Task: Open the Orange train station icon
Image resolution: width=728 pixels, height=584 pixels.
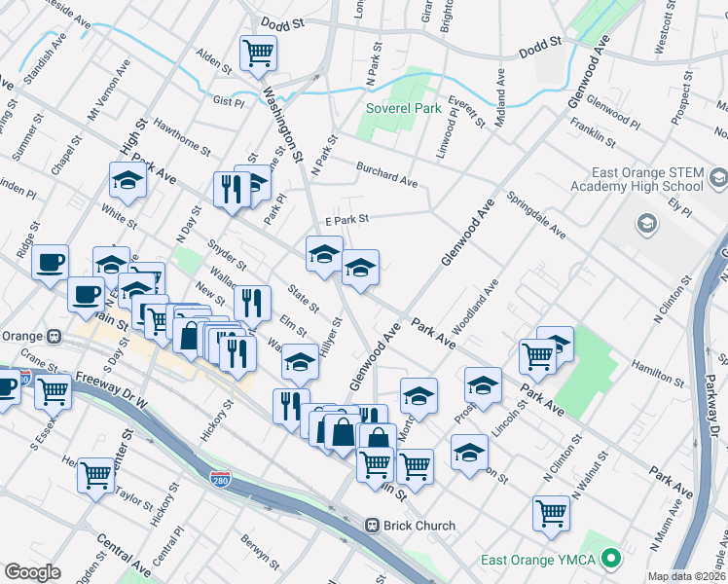Action: (54, 336)
